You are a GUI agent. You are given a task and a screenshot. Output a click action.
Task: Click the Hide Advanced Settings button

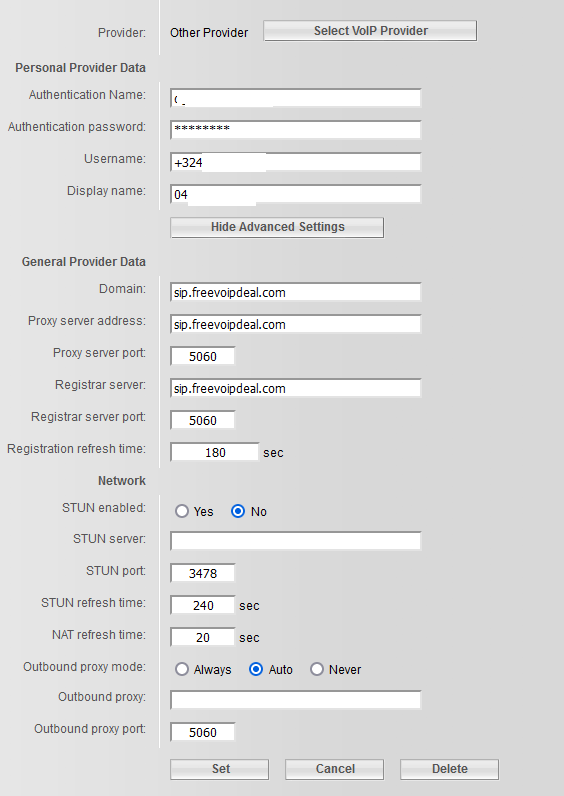(277, 227)
